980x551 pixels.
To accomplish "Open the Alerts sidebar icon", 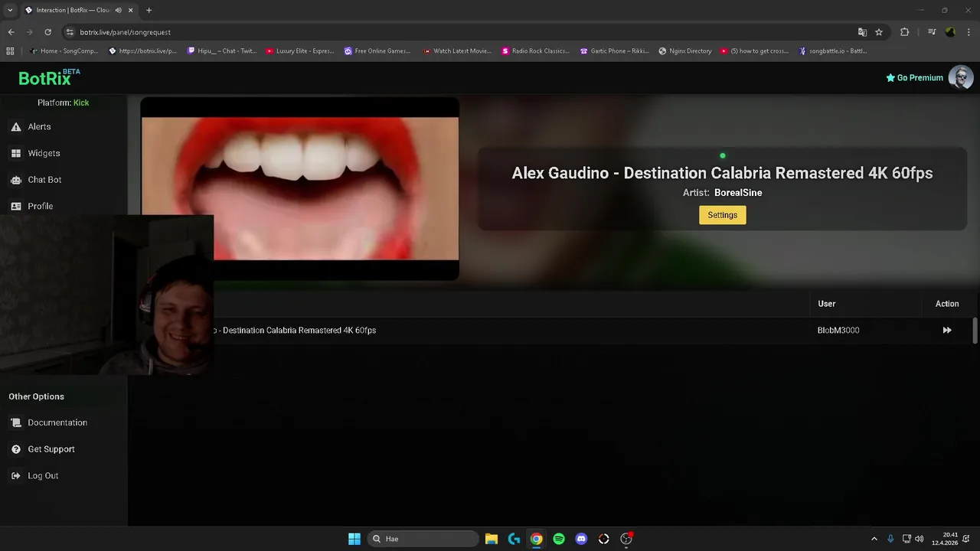I will [16, 127].
